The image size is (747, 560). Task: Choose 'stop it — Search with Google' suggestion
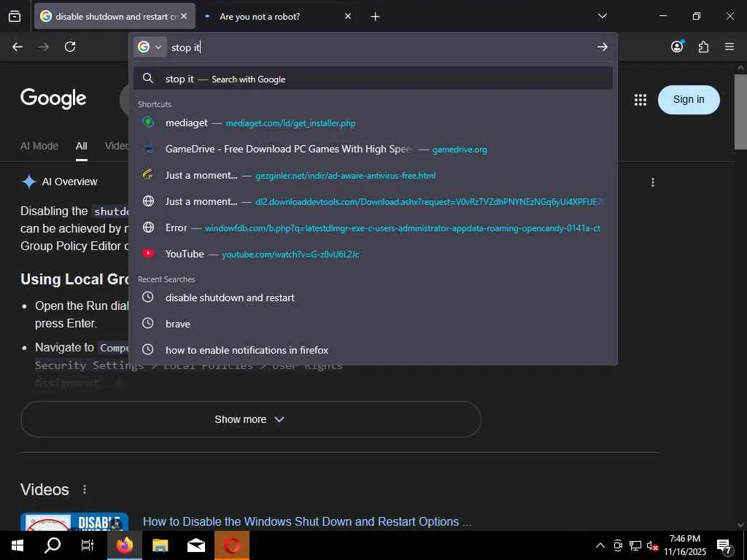tap(373, 79)
